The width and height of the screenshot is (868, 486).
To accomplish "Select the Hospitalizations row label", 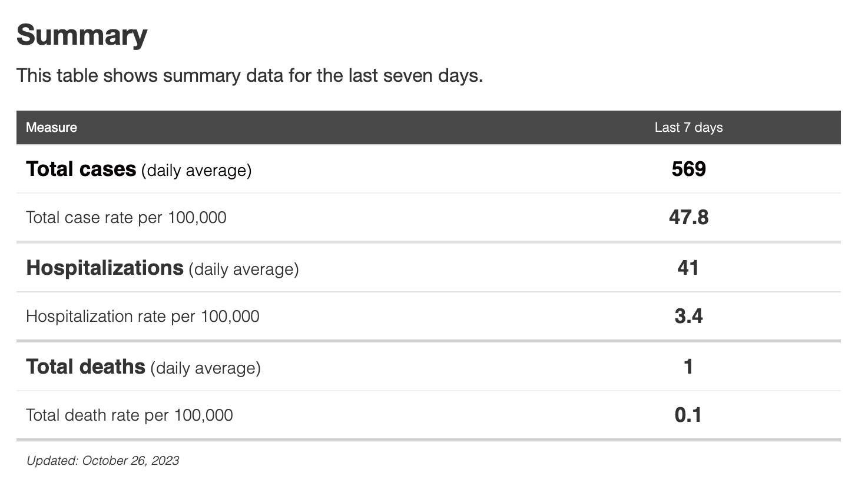I will pyautogui.click(x=105, y=268).
